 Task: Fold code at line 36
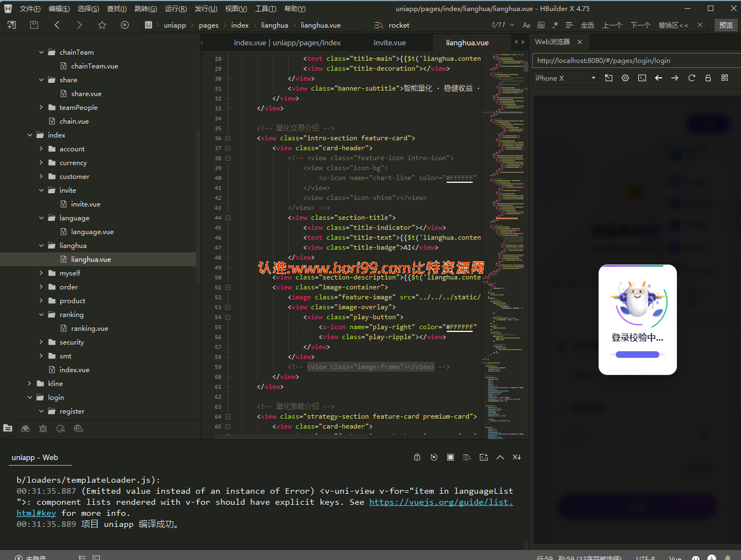coord(227,138)
